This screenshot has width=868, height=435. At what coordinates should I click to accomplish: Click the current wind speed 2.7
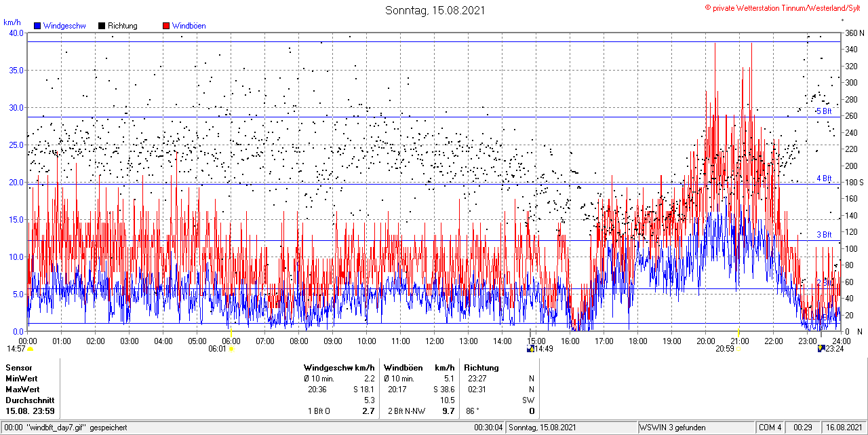(369, 411)
